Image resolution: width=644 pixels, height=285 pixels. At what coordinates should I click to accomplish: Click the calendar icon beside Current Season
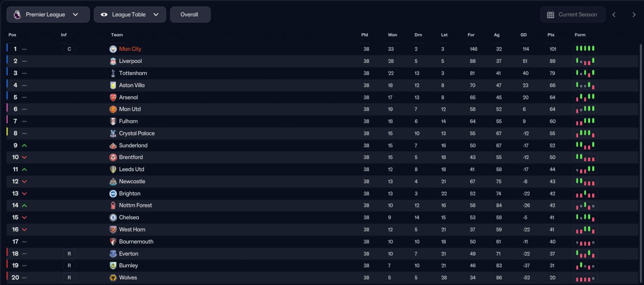click(x=550, y=15)
